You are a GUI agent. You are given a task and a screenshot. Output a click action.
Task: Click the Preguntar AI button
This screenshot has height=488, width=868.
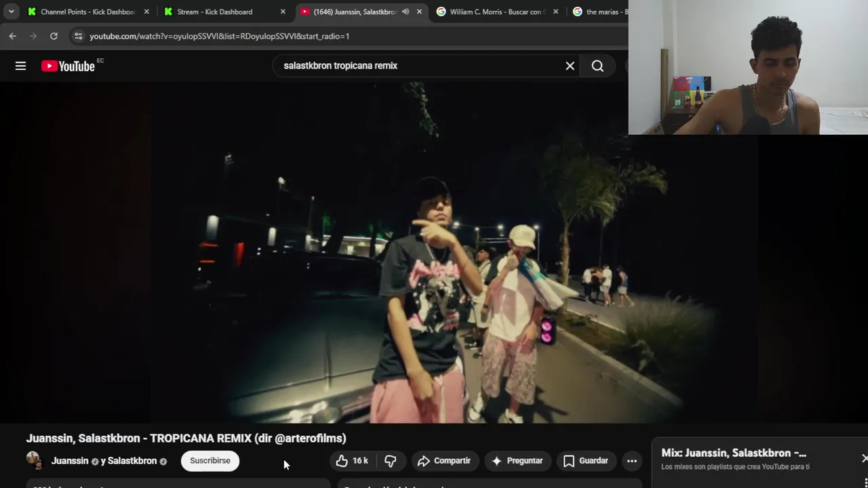[517, 461]
